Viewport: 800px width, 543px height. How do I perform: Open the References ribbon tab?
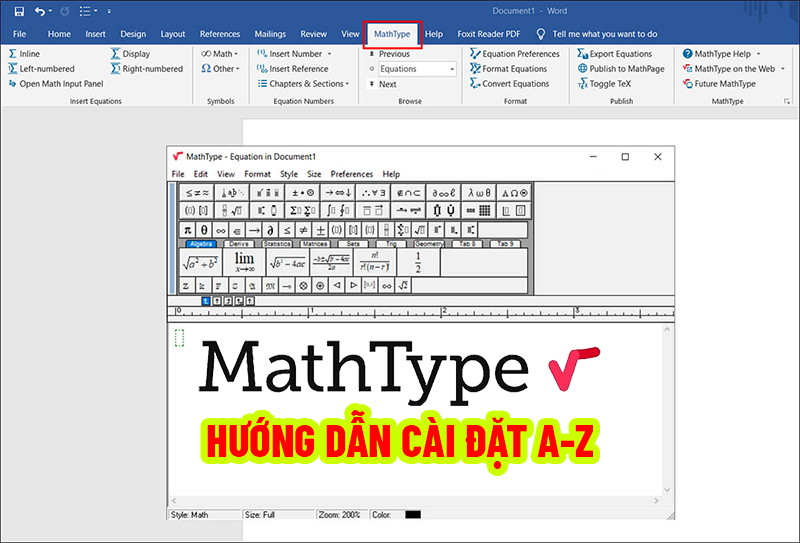click(220, 34)
